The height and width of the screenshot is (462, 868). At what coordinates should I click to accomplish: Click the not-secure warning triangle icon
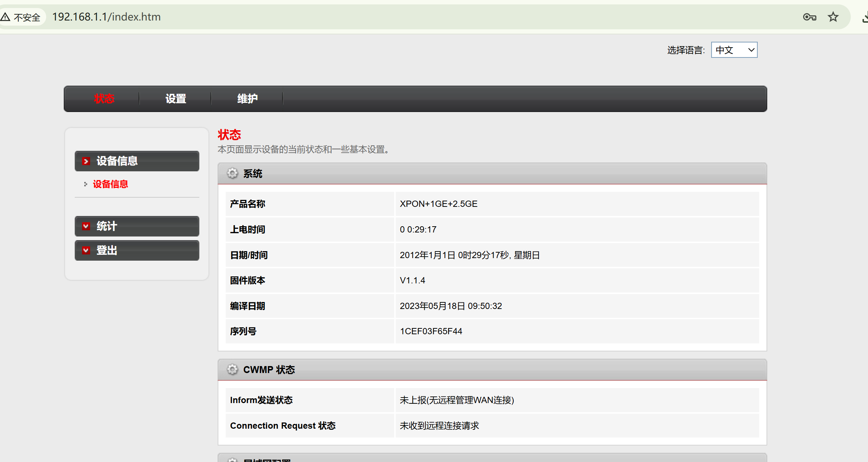5,17
